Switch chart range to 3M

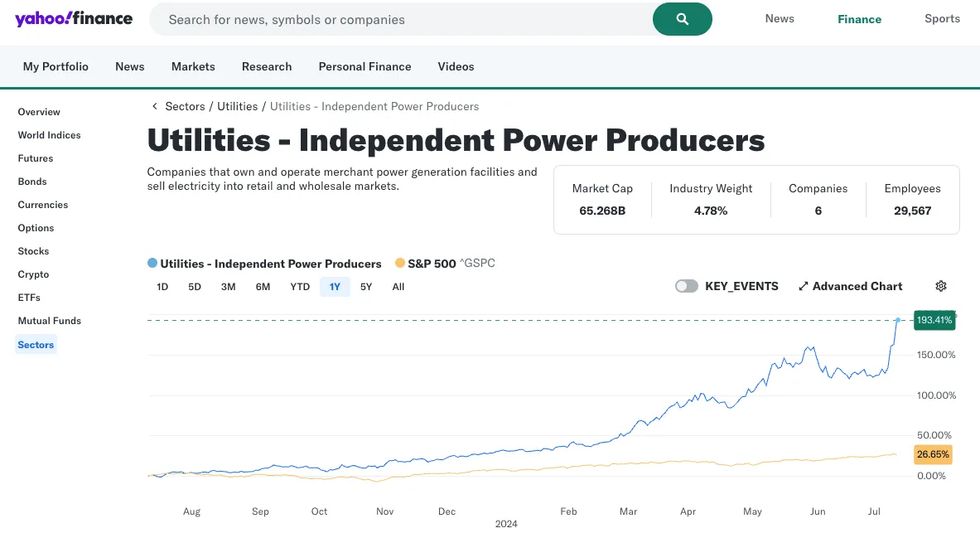(x=228, y=287)
